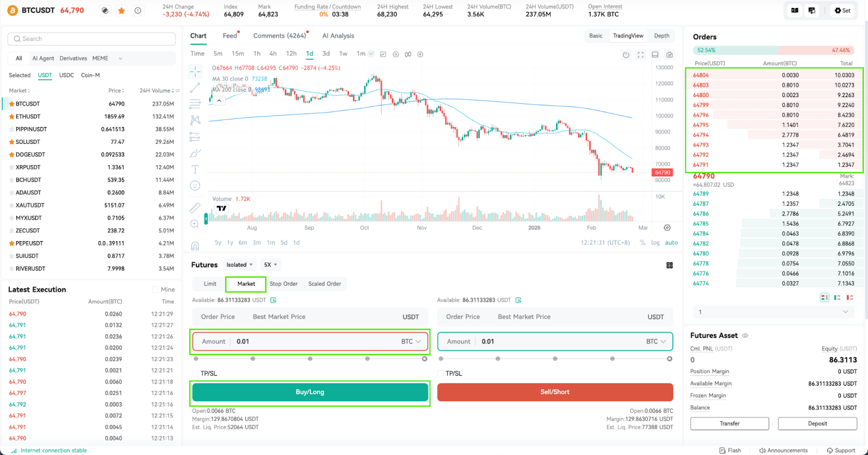The image size is (868, 455).
Task: Switch to the AI Analysis tab
Action: pos(338,36)
